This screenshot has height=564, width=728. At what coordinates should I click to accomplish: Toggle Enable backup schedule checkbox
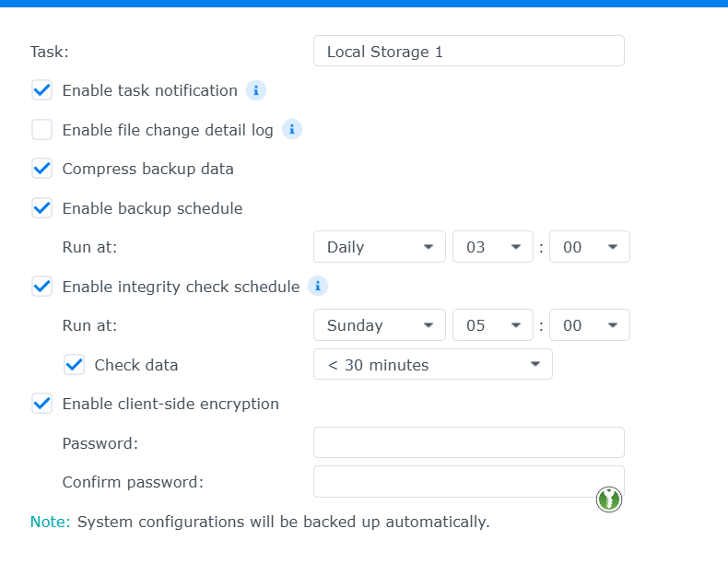click(x=42, y=208)
